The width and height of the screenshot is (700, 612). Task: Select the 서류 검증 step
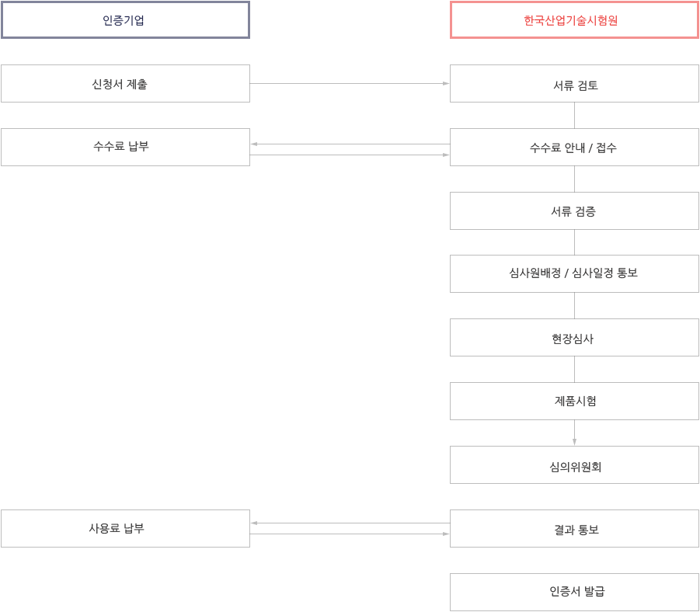coord(575,211)
